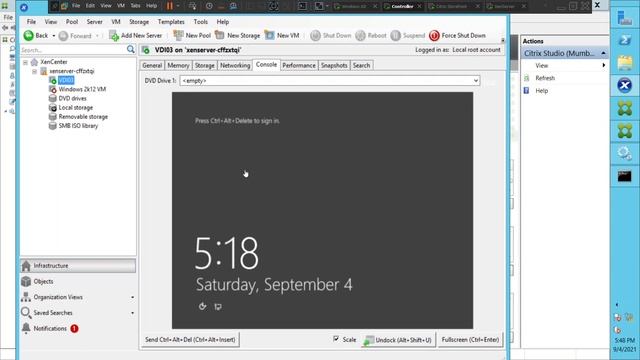Click New Storage toolbar button
Image resolution: width=640 pixels, height=360 pixels.
238,36
